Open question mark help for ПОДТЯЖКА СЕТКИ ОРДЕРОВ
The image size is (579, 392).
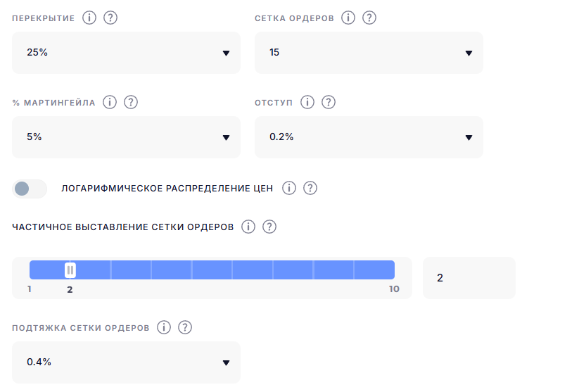185,327
